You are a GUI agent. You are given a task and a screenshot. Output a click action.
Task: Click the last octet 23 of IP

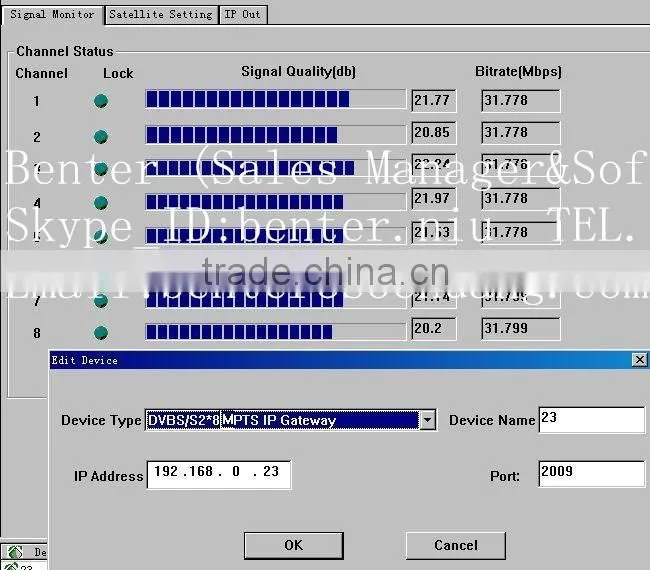(x=271, y=471)
